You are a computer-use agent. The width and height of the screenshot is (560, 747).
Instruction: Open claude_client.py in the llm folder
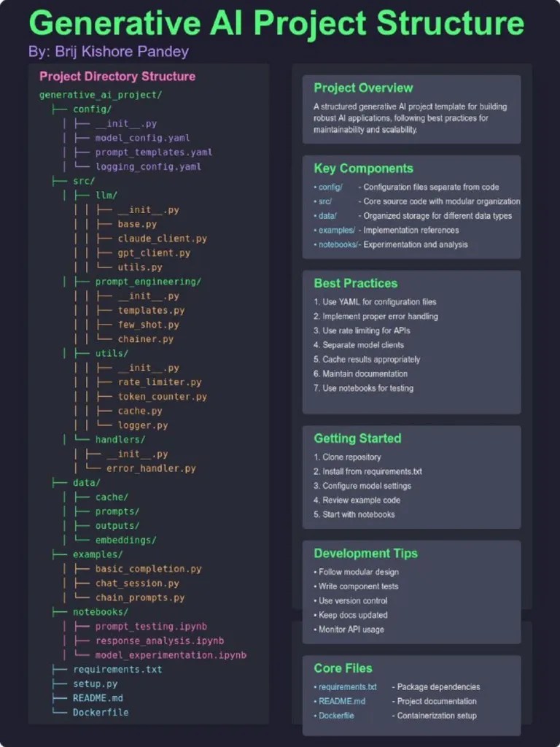(163, 239)
